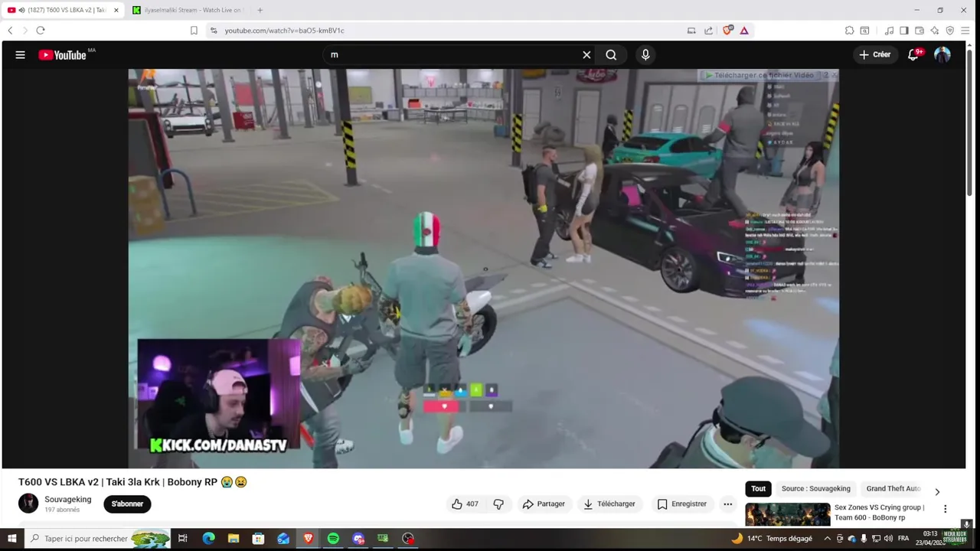Open the taskbar clock and date
This screenshot has height=551, width=980.
tap(929, 538)
